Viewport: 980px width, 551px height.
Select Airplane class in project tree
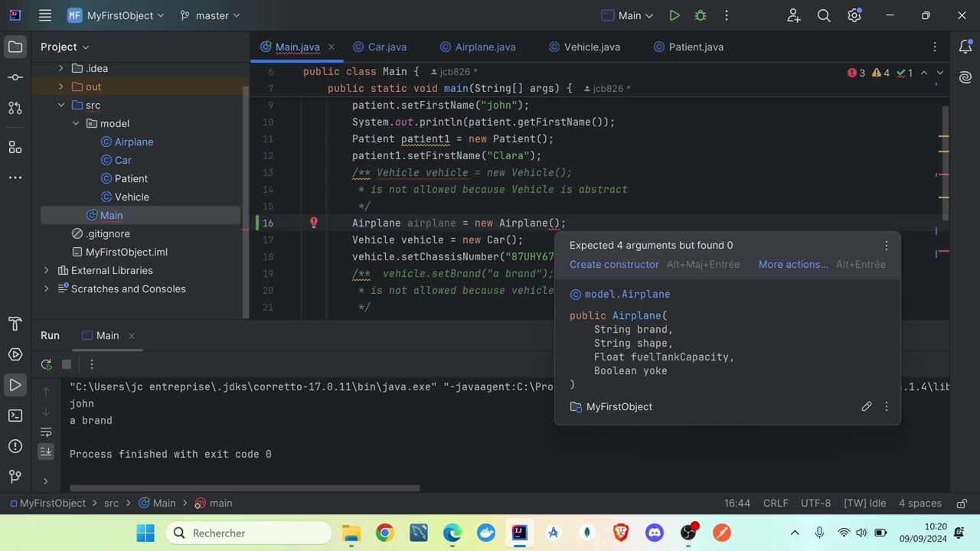point(134,142)
